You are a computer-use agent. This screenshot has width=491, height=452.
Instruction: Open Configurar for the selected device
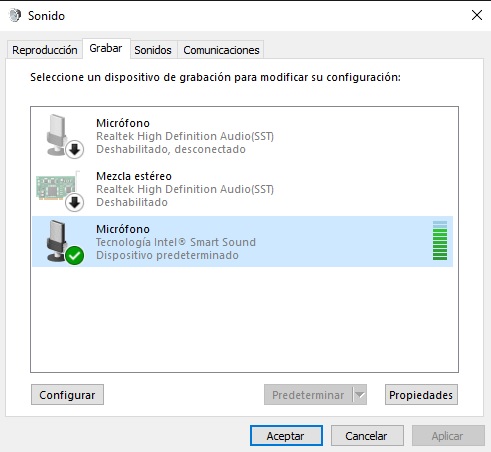(x=67, y=395)
